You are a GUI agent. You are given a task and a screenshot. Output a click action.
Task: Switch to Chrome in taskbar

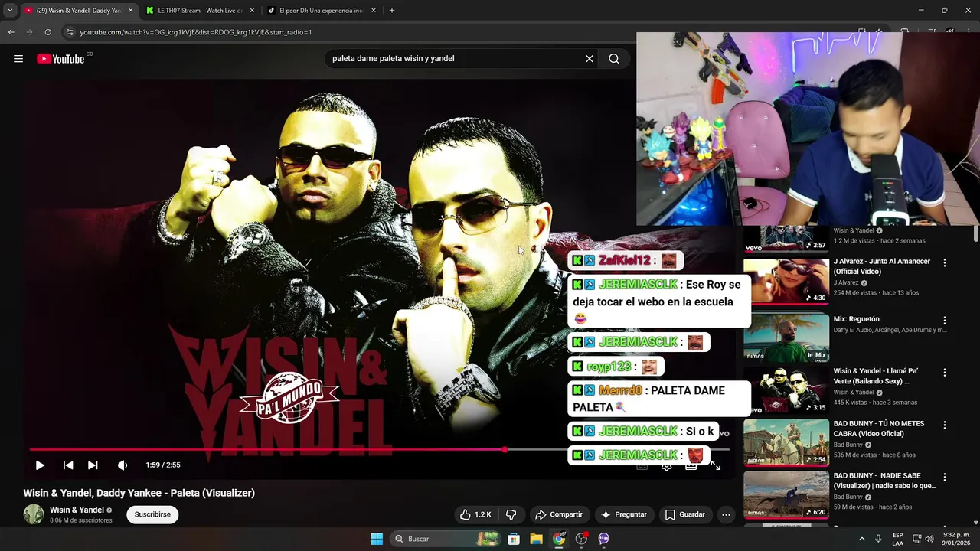tap(559, 539)
